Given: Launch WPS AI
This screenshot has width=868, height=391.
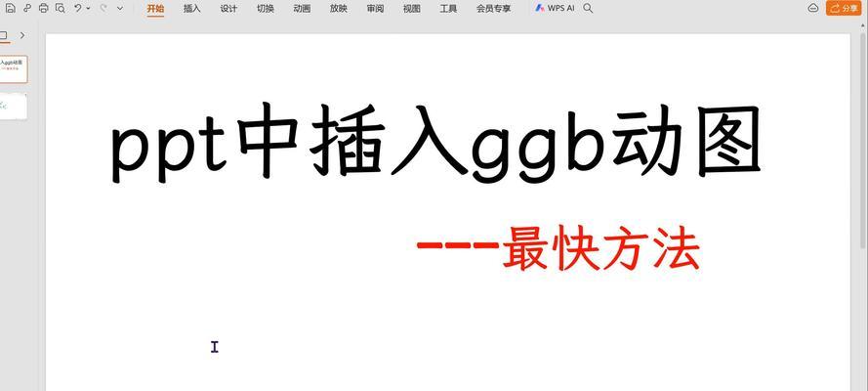Looking at the screenshot, I should point(555,9).
